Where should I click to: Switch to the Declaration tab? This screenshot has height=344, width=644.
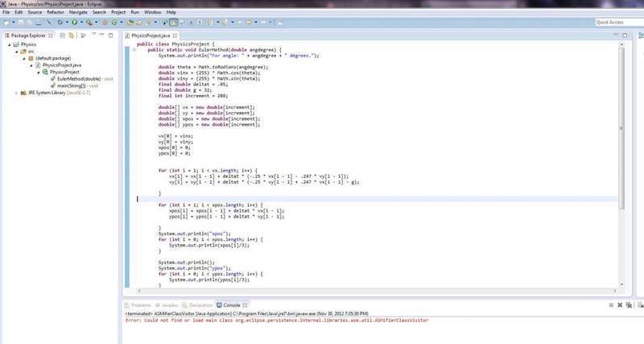click(200, 305)
